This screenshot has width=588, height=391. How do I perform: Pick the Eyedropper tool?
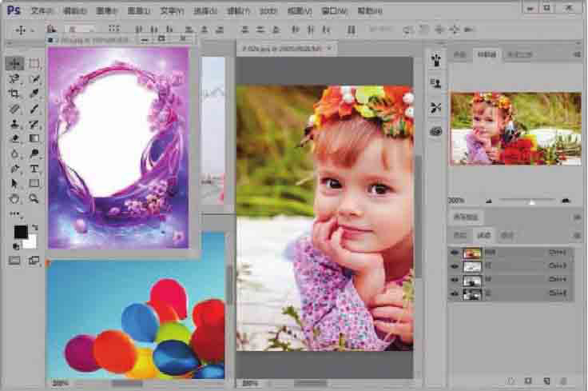click(34, 94)
